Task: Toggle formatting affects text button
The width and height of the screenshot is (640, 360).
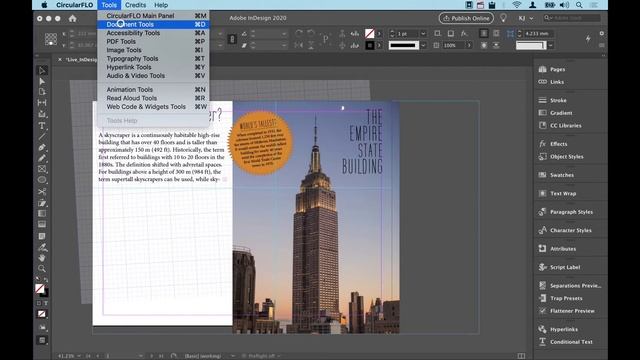Action: click(x=46, y=303)
